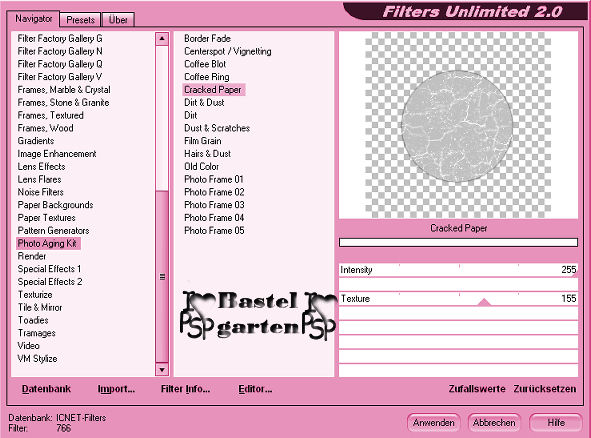Click Zufallswerte to randomize values
Image resolution: width=591 pixels, height=438 pixels.
point(477,389)
